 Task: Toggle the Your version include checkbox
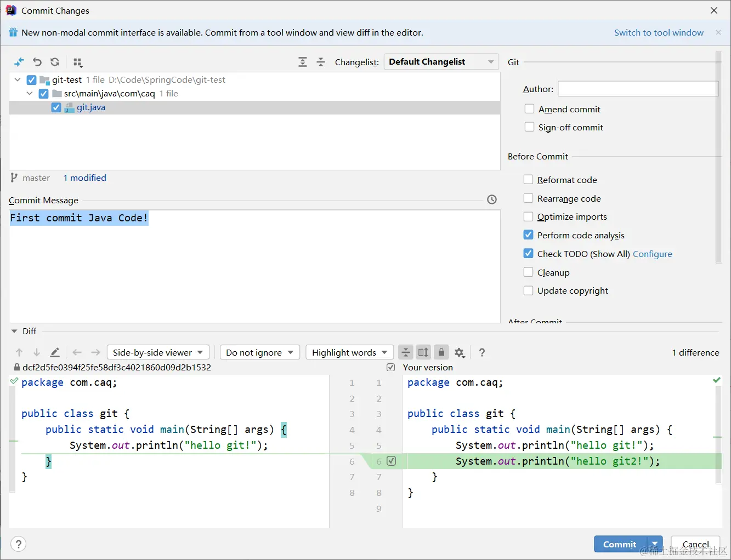point(390,367)
